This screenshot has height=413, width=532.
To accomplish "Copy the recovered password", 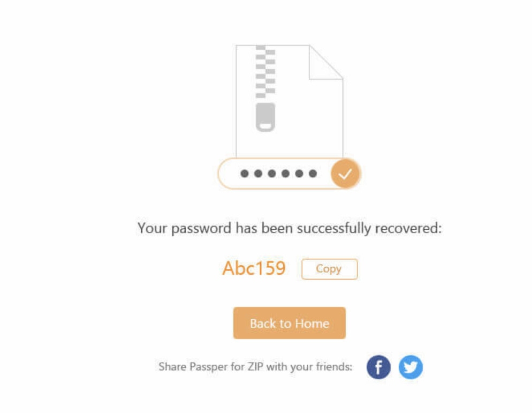I will [x=330, y=269].
